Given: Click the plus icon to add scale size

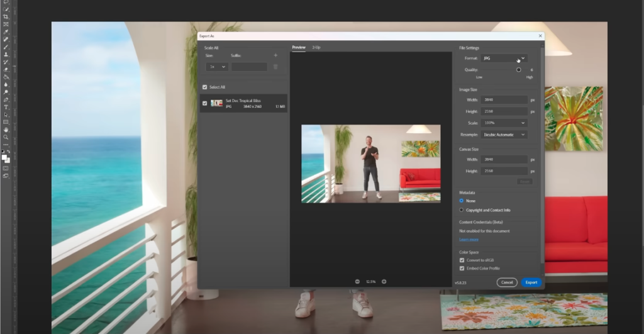Looking at the screenshot, I should coord(275,55).
